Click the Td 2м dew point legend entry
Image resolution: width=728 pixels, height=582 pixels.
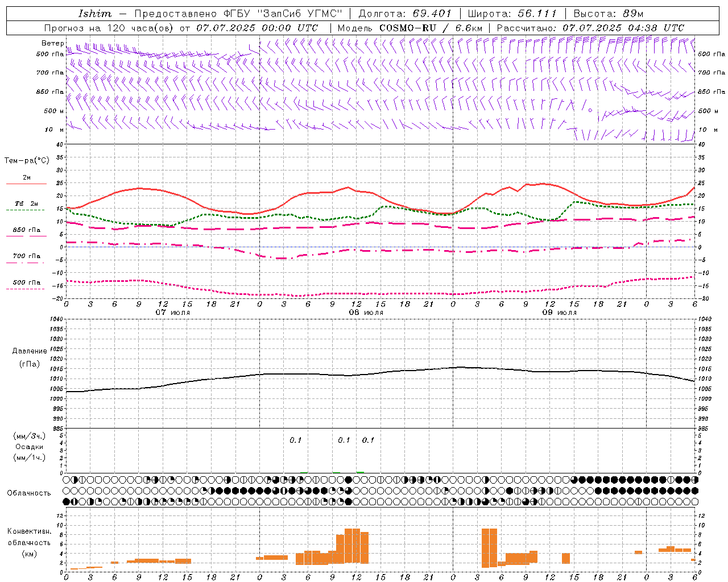[27, 203]
